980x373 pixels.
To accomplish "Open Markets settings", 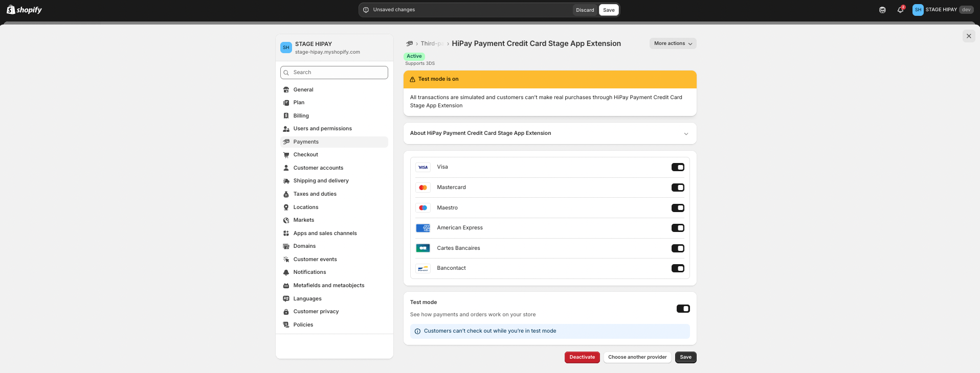I will 334,220.
